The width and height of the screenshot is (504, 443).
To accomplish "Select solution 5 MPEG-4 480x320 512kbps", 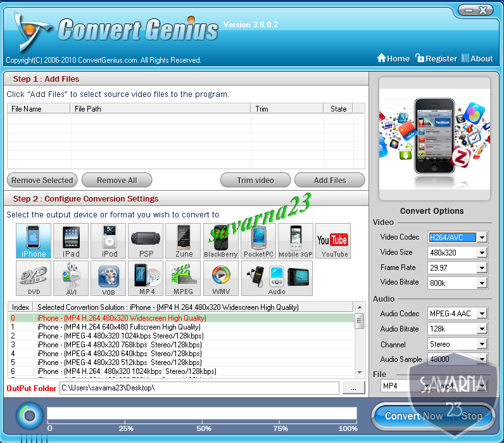I will (181, 363).
